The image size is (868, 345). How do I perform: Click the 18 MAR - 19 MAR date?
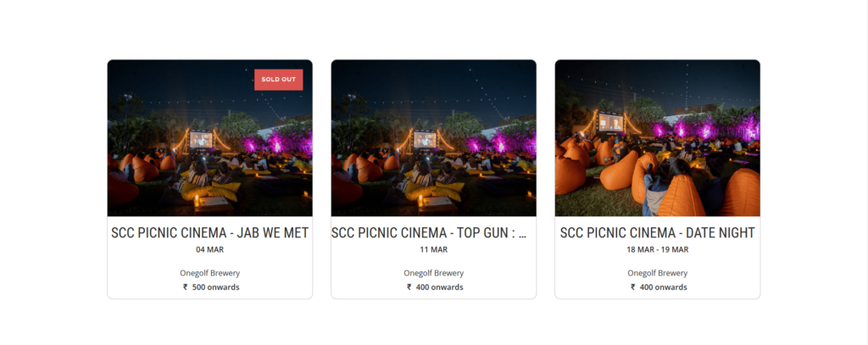coord(657,250)
